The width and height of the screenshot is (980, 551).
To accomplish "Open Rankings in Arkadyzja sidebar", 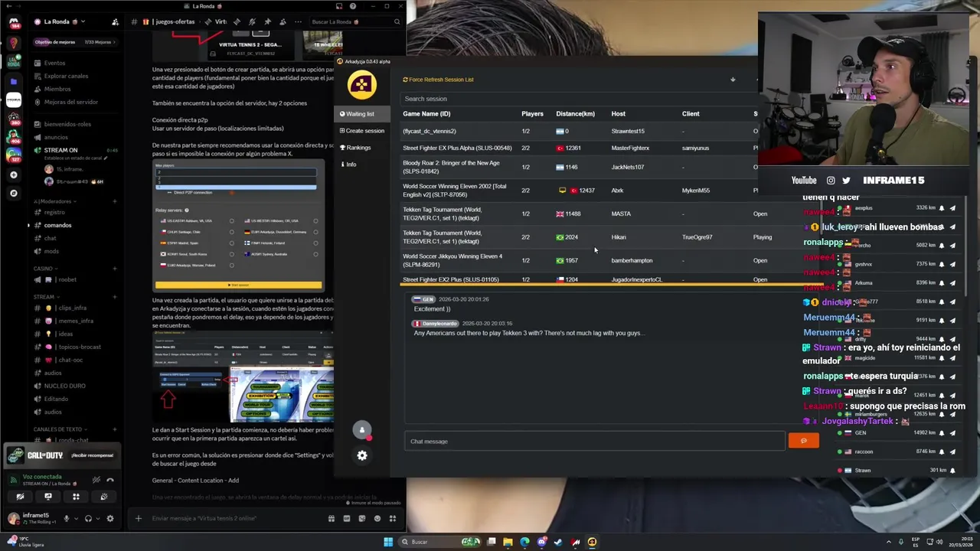I will coord(356,148).
